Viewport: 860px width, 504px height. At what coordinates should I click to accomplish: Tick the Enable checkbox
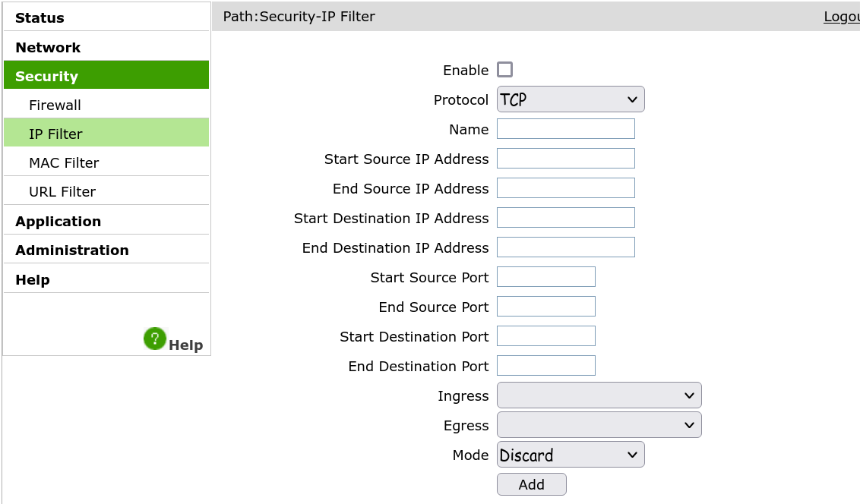pos(504,70)
